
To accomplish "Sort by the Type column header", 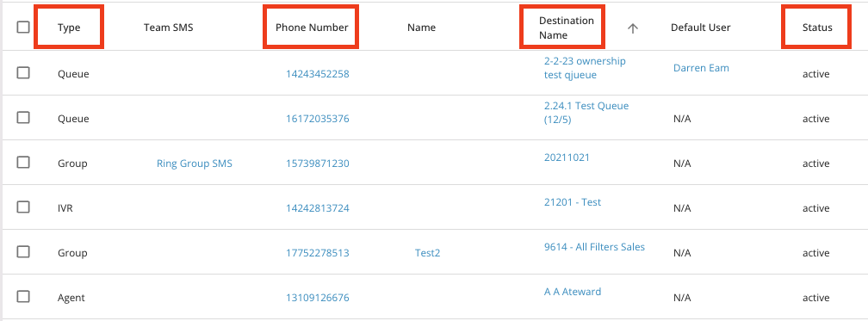I will [69, 28].
